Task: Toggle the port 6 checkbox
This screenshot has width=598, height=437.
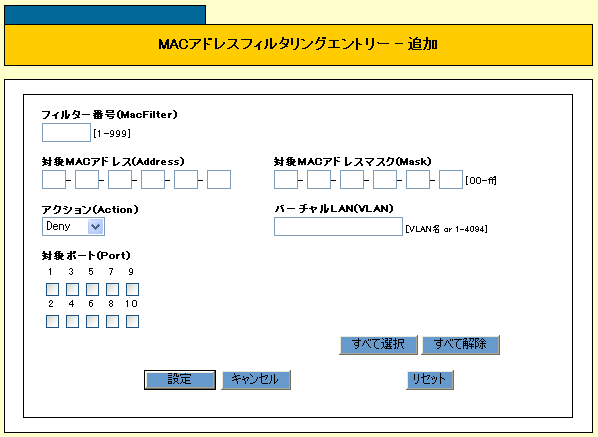Action: (x=92, y=321)
